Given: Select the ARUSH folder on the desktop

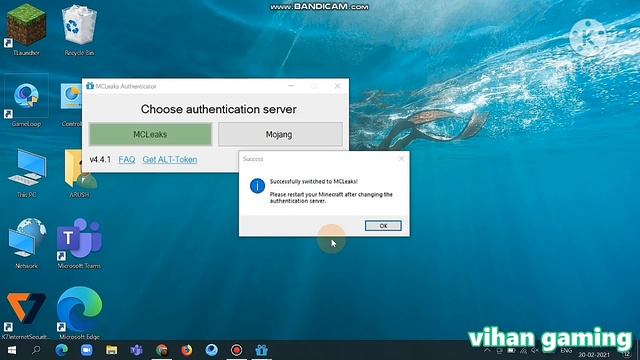Looking at the screenshot, I should (79, 174).
